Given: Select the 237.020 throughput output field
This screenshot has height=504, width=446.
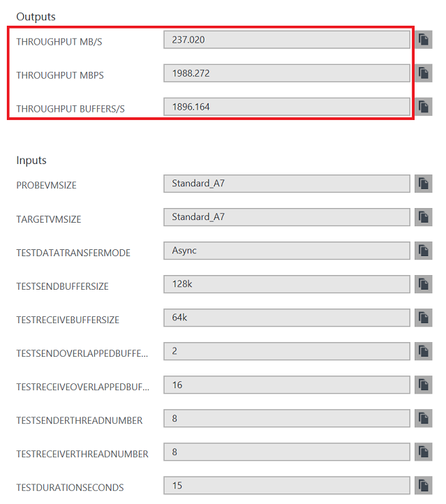Looking at the screenshot, I should (x=287, y=40).
